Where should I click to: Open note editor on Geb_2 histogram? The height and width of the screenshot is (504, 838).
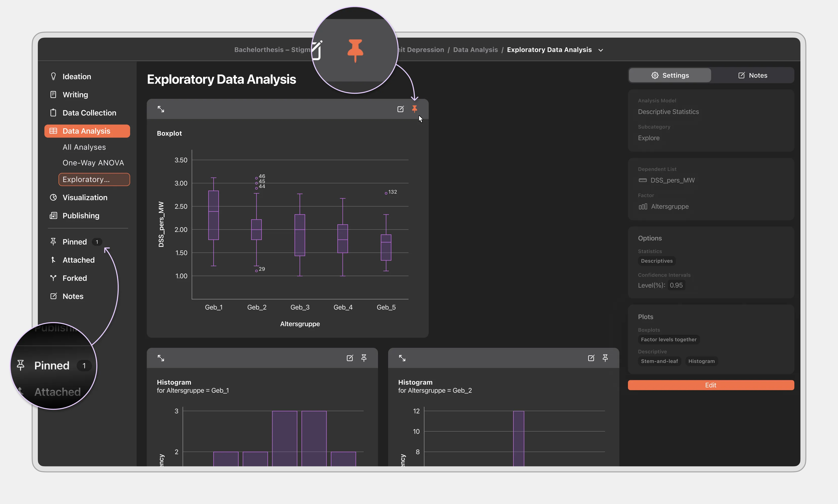point(591,358)
